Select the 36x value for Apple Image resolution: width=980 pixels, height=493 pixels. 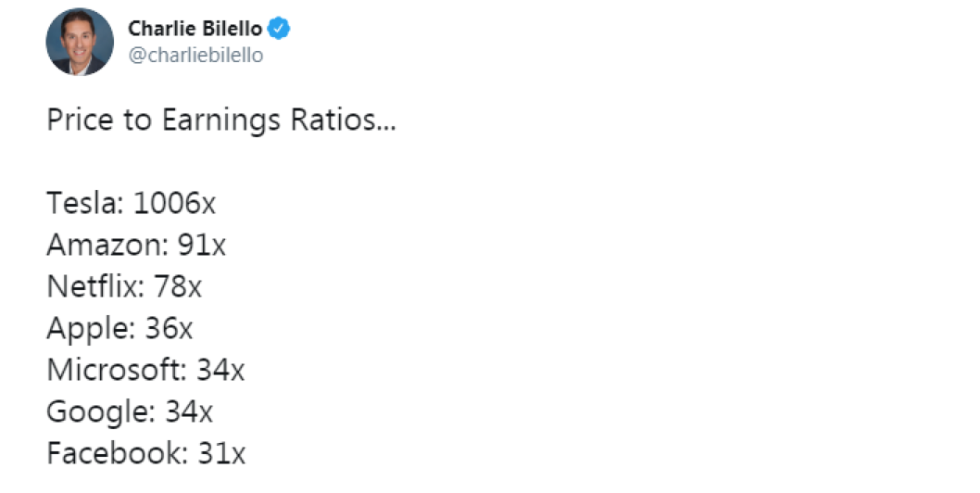tap(169, 328)
